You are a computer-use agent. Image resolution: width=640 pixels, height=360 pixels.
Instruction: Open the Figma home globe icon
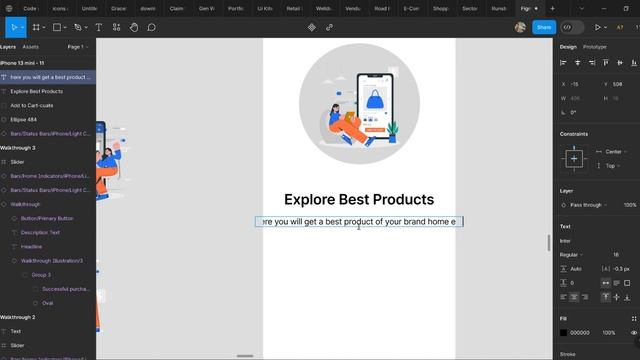pyautogui.click(x=9, y=8)
